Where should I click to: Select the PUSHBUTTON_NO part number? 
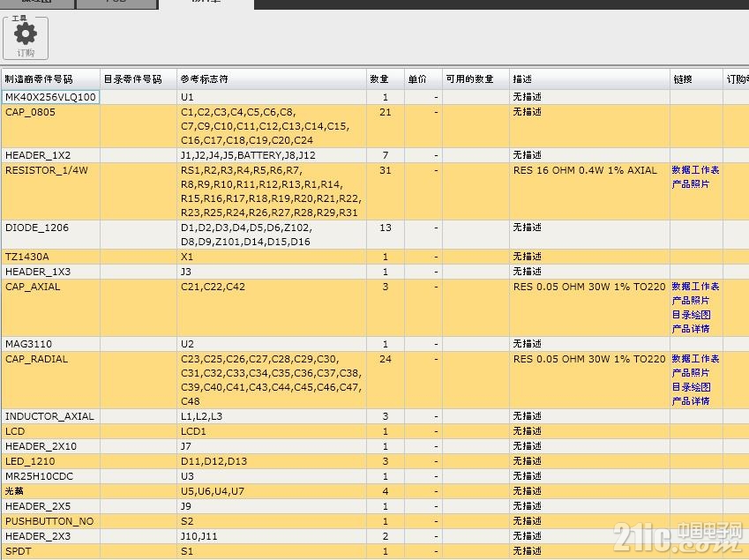(50, 521)
